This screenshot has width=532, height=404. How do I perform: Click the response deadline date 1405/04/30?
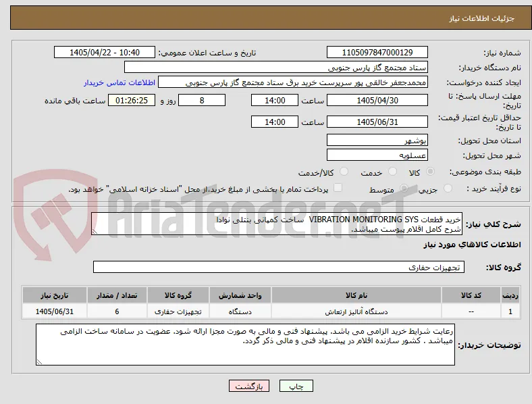[377, 101]
